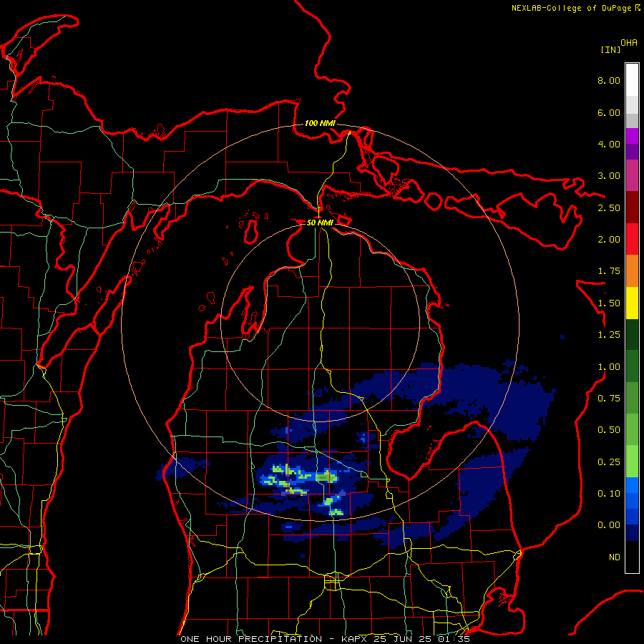Viewport: 644px width, 644px height.
Task: Click the 0.75 legend value
Action: pyautogui.click(x=609, y=399)
